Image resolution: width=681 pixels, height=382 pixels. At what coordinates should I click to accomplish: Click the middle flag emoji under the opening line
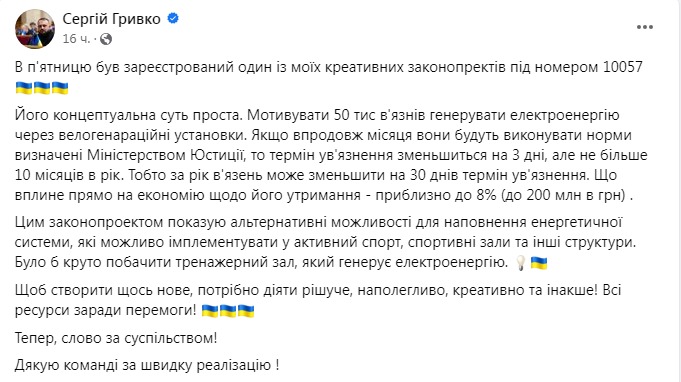click(42, 88)
